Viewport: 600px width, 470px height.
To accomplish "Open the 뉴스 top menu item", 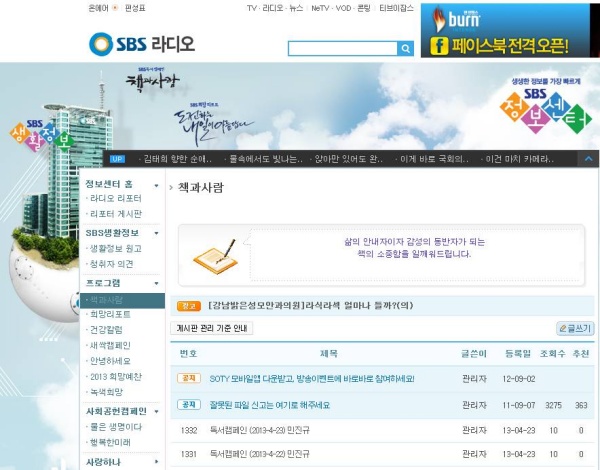I will pos(295,8).
